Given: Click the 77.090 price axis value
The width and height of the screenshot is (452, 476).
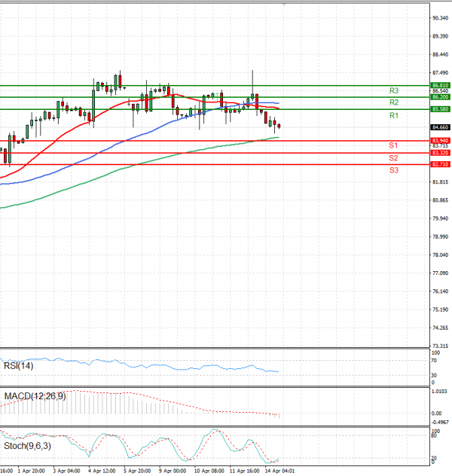Looking at the screenshot, I should [x=440, y=273].
